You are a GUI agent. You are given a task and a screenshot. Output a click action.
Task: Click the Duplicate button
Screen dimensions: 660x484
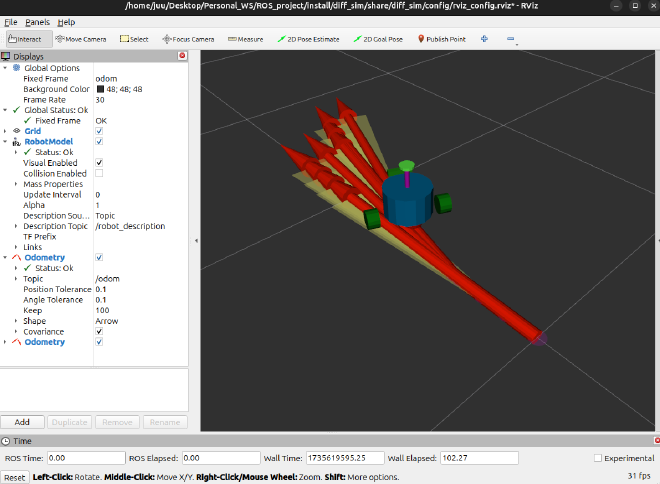69,422
